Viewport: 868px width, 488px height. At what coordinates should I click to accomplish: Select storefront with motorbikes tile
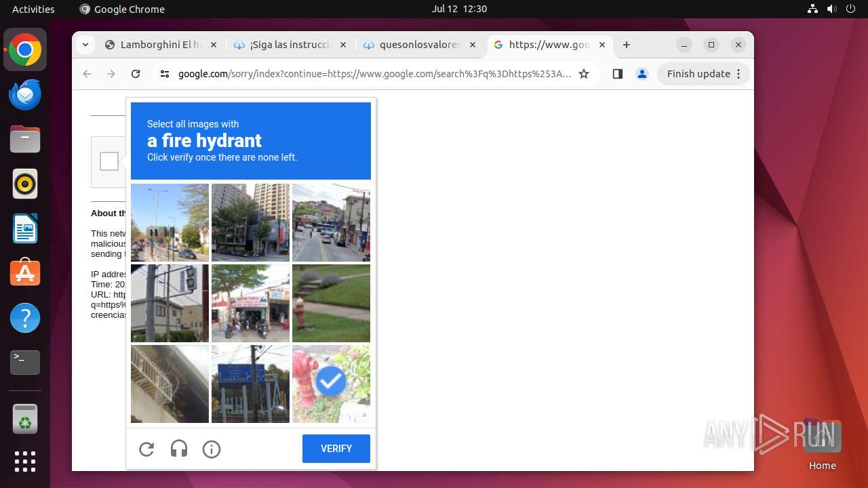(250, 303)
